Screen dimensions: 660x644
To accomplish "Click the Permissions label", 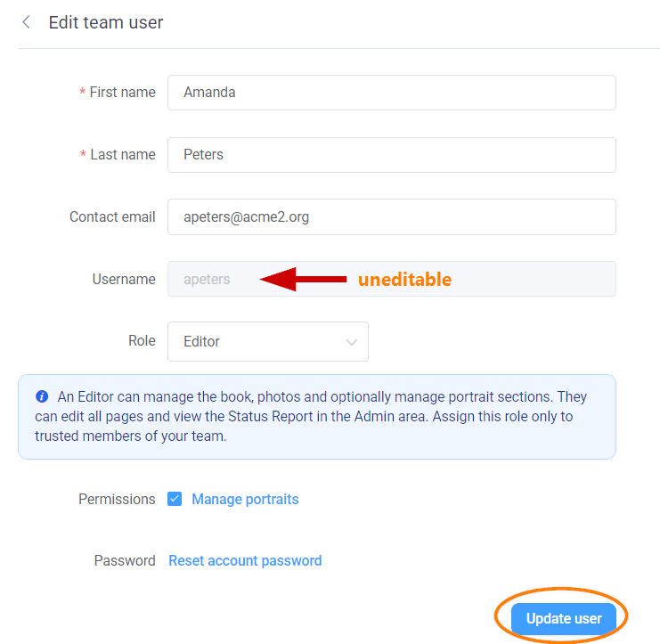I will pos(117,499).
